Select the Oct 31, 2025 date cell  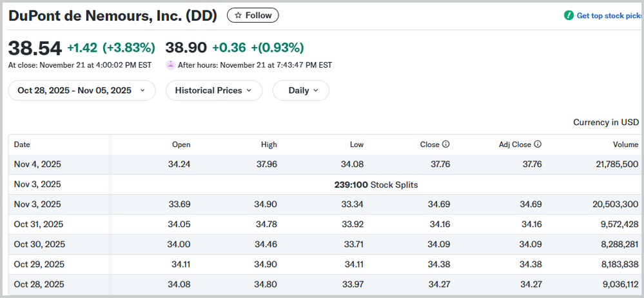click(39, 224)
